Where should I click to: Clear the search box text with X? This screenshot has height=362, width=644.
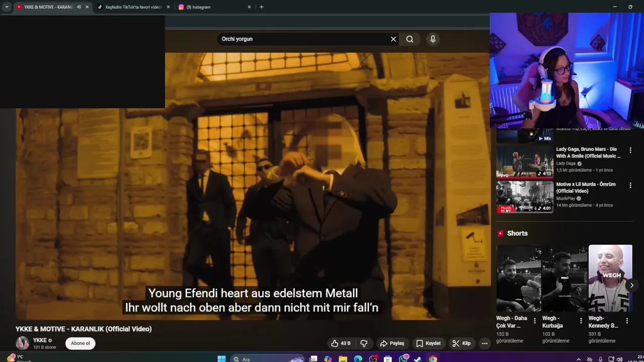click(393, 39)
